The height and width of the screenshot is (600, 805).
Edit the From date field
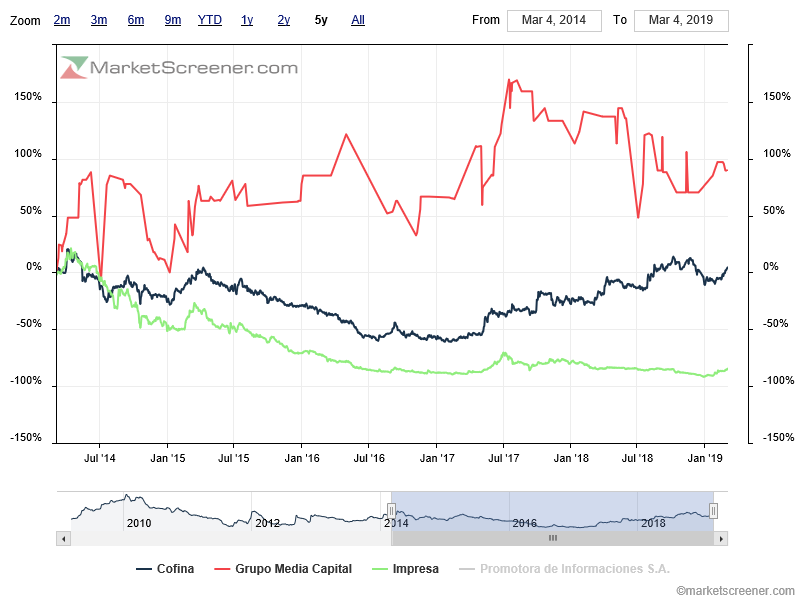click(x=554, y=21)
